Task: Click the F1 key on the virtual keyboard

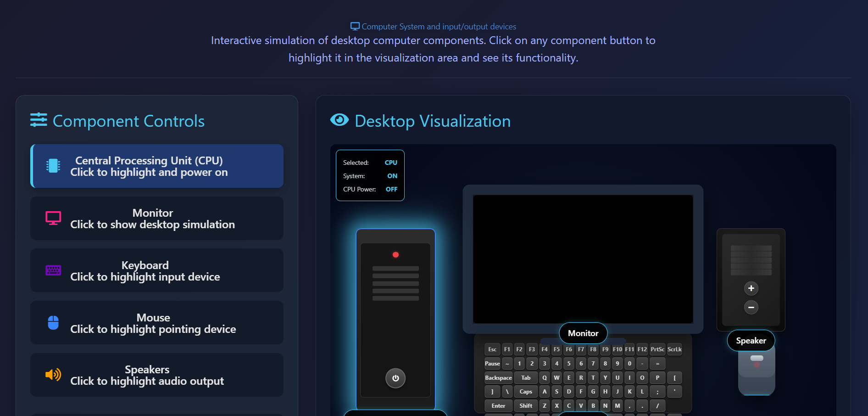Action: [x=507, y=349]
